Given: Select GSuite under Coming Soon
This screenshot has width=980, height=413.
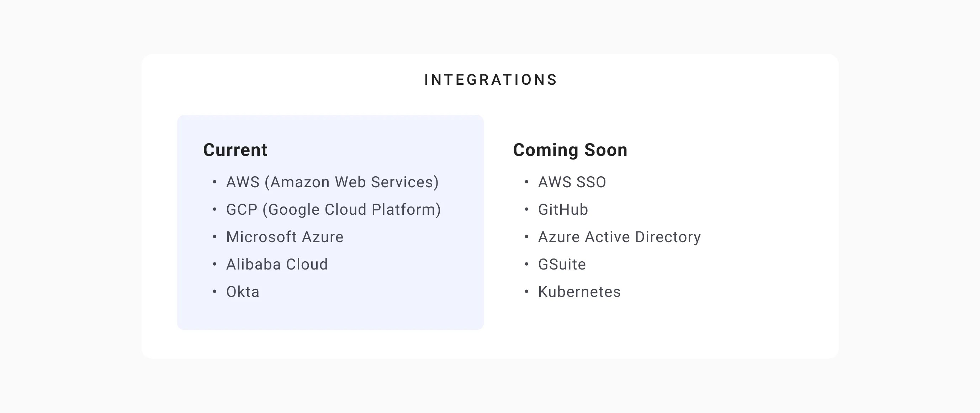Looking at the screenshot, I should [562, 264].
